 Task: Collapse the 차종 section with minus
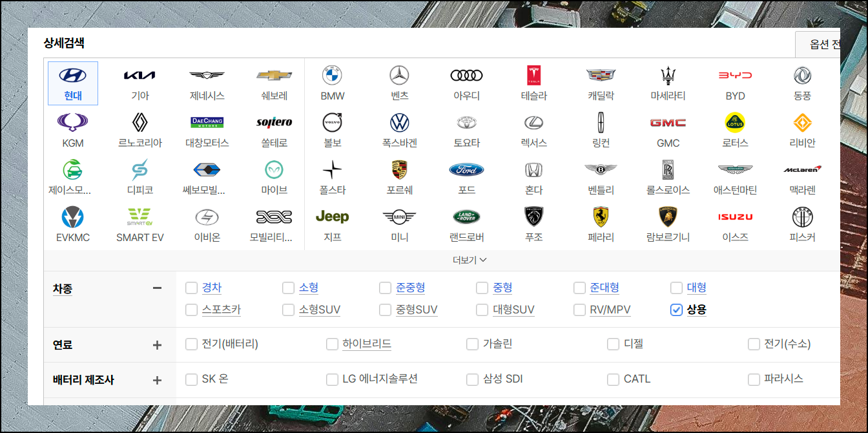(157, 288)
